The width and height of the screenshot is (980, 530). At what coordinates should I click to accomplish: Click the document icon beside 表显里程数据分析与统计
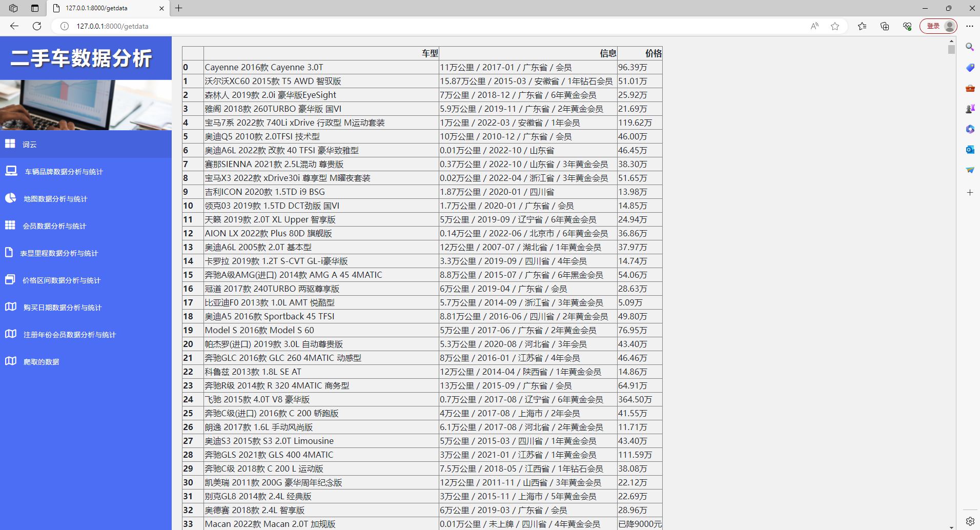[9, 252]
